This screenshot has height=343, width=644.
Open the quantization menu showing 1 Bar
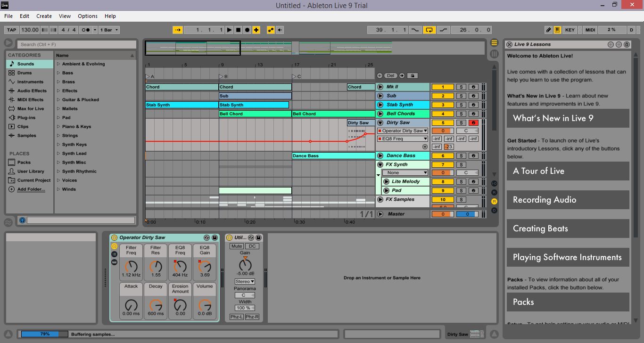109,30
